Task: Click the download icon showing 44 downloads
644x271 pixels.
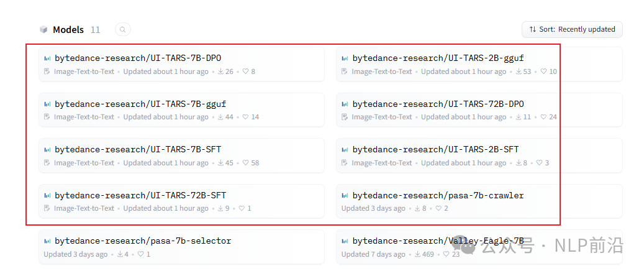Action: [220, 117]
